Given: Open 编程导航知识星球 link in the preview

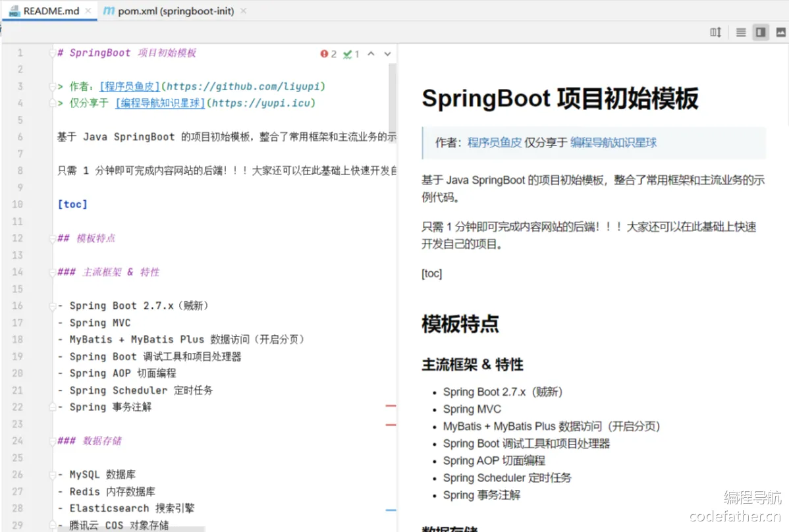Looking at the screenshot, I should [613, 143].
